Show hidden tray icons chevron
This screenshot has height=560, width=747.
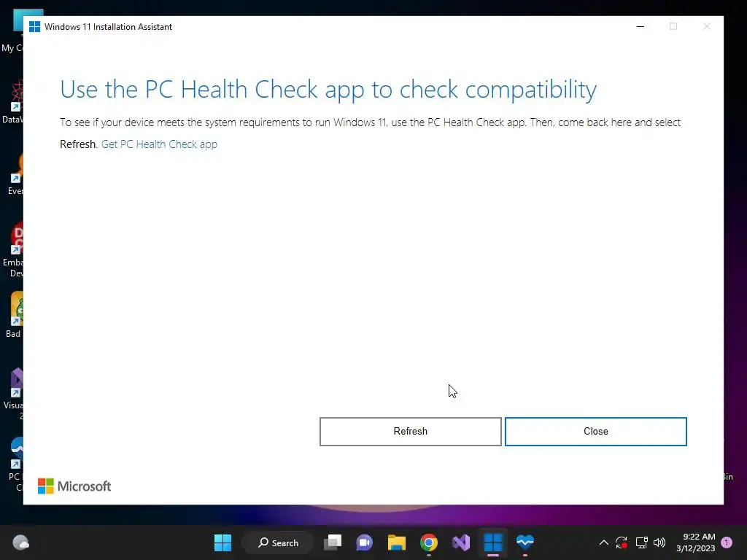(x=603, y=542)
